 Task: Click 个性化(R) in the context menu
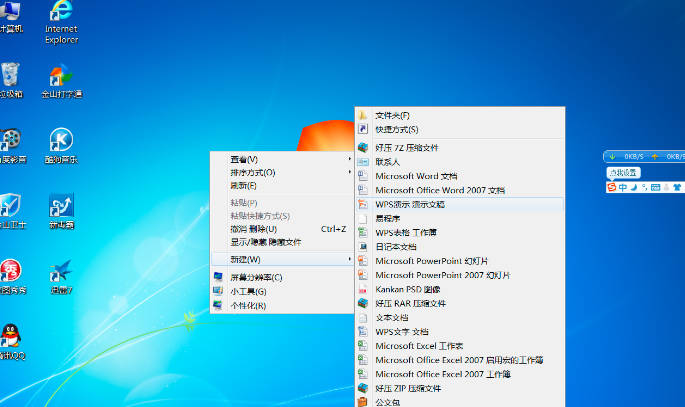(x=248, y=306)
